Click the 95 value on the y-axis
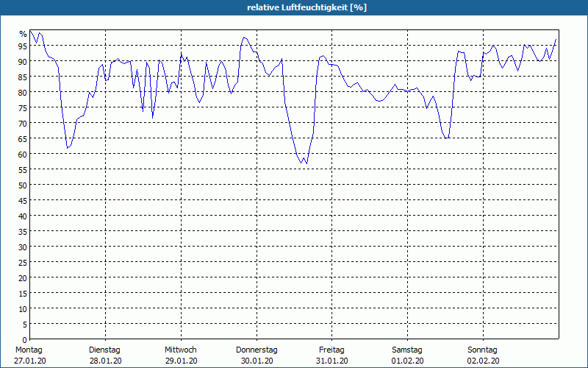The image size is (588, 368). (x=24, y=46)
